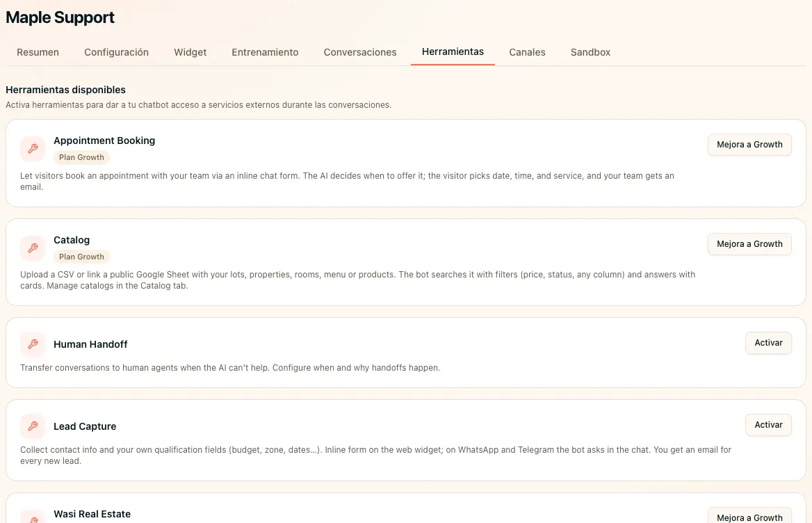Click the Plan Growth badge under Catalog
Image resolution: width=812 pixels, height=523 pixels.
tap(81, 257)
